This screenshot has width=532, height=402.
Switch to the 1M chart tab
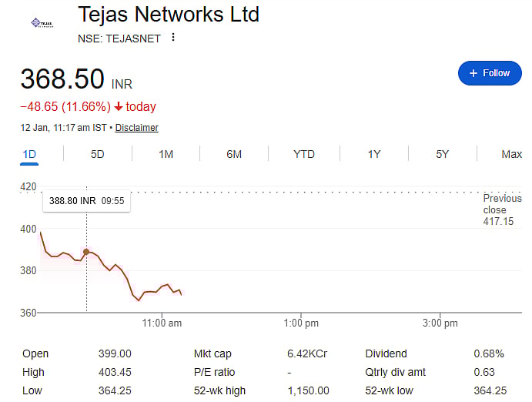pos(166,154)
